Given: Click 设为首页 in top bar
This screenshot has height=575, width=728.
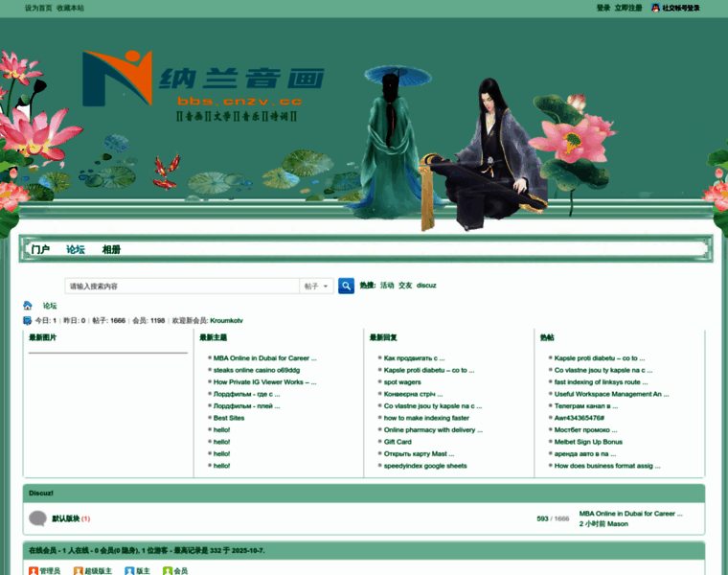Looking at the screenshot, I should (x=38, y=8).
